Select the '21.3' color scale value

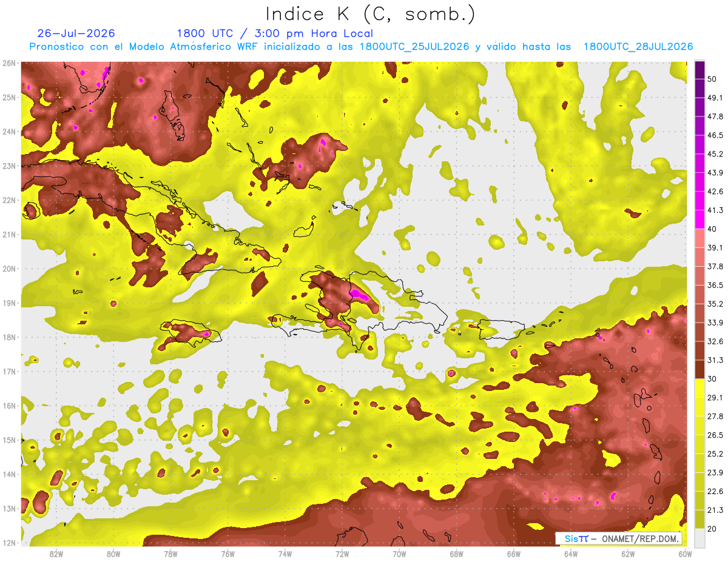click(x=715, y=510)
